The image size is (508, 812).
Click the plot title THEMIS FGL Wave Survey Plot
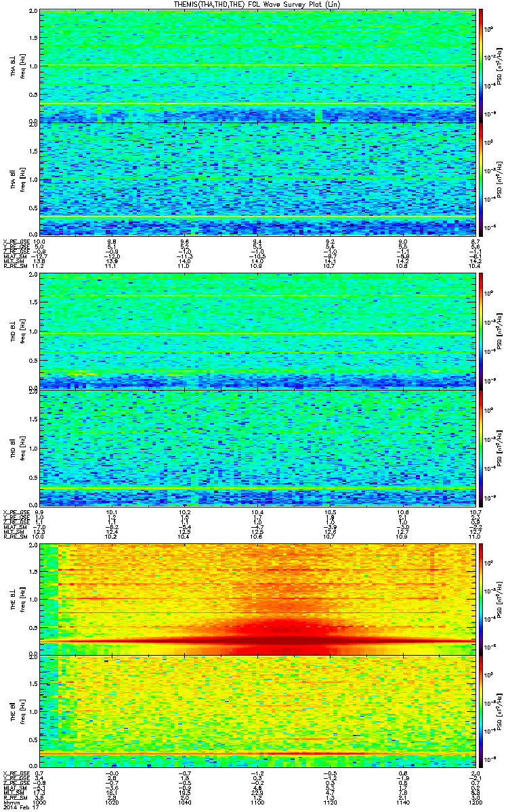[257, 4]
